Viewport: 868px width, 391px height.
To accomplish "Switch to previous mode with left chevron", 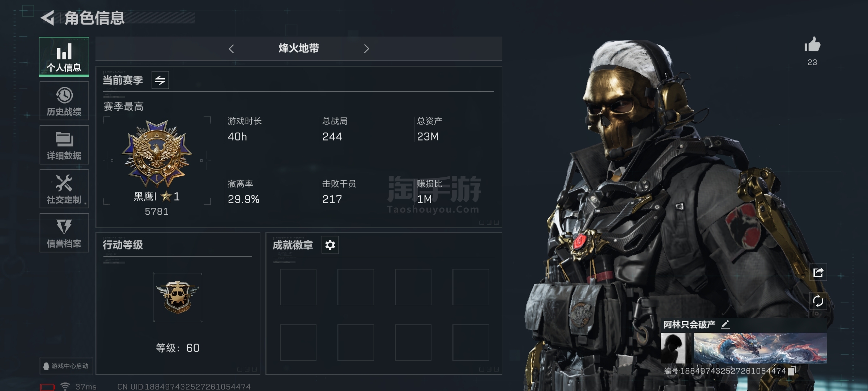I will click(231, 49).
